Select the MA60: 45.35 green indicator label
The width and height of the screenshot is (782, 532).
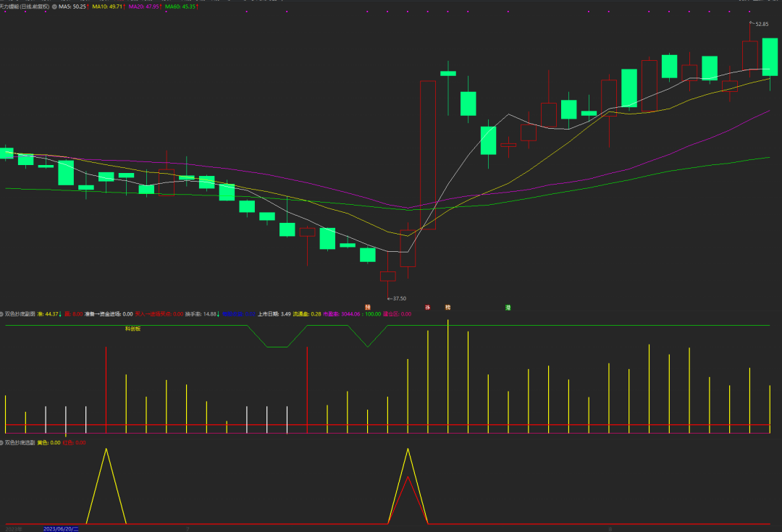(x=180, y=6)
